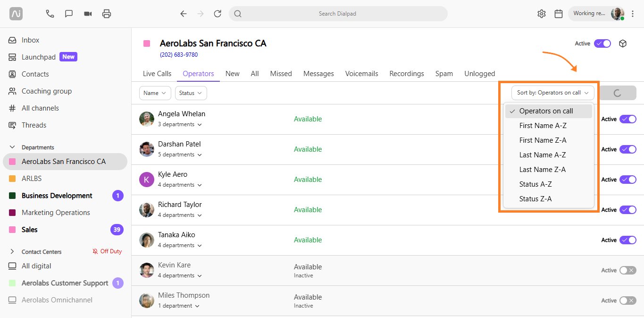Go forward with the right arrow
The width and height of the screenshot is (644, 318).
pos(201,14)
